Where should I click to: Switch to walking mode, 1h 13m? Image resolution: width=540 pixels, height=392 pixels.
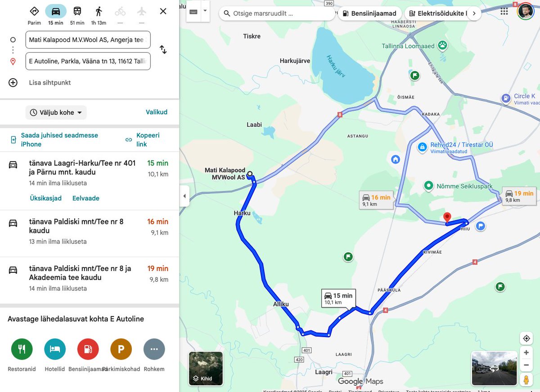pyautogui.click(x=99, y=15)
